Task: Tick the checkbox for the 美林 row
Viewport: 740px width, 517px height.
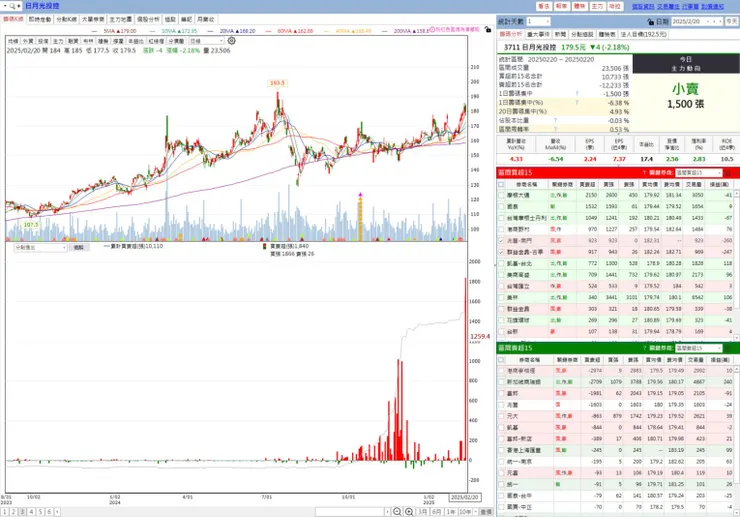Action: coord(501,297)
